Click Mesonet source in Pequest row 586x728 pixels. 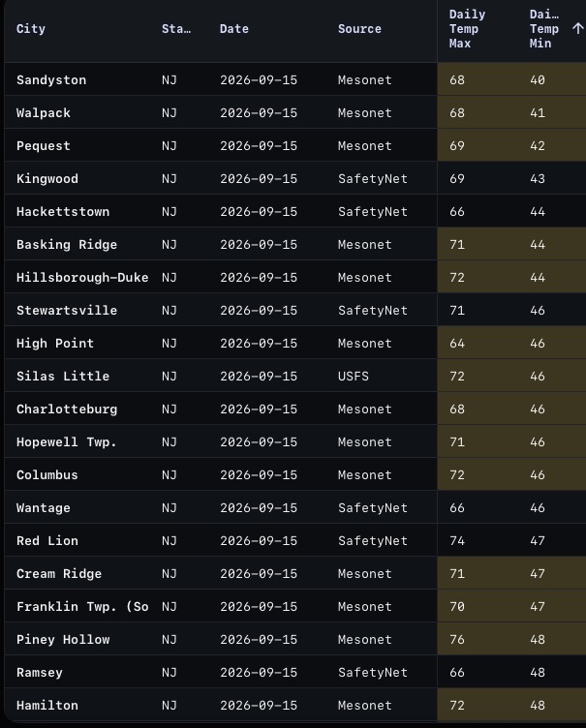[x=365, y=146]
